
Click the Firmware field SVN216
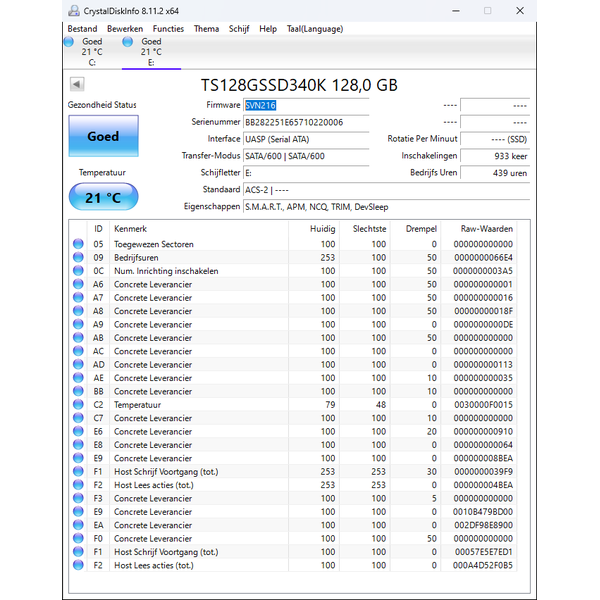coord(306,106)
